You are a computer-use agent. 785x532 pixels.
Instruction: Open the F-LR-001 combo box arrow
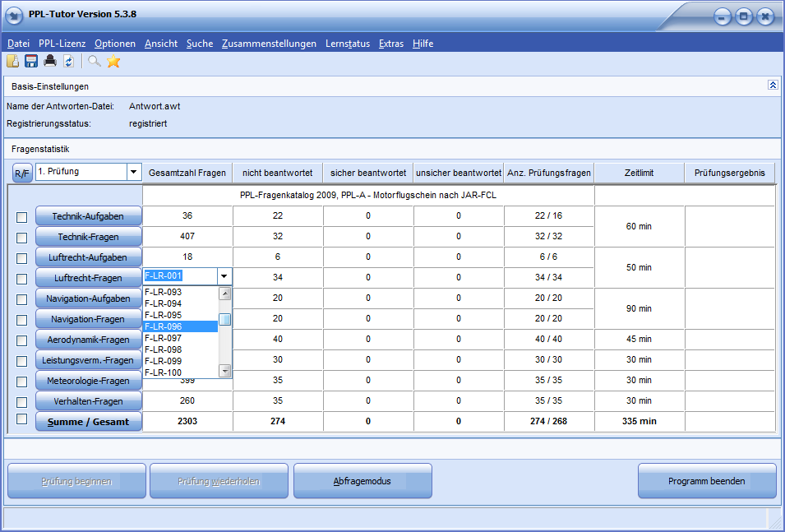224,276
